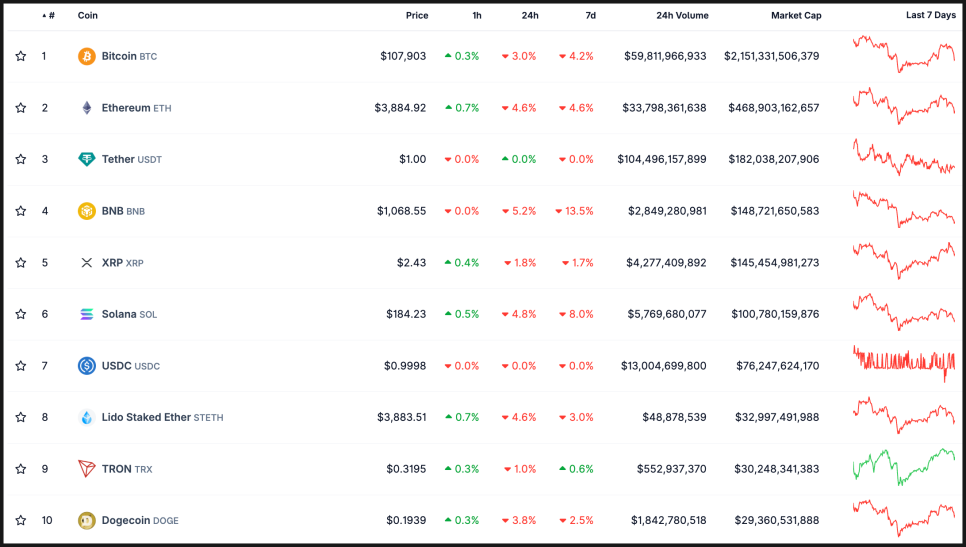Screen dimensions: 966x547
Task: Click the USDC coin logo icon
Action: 87,366
